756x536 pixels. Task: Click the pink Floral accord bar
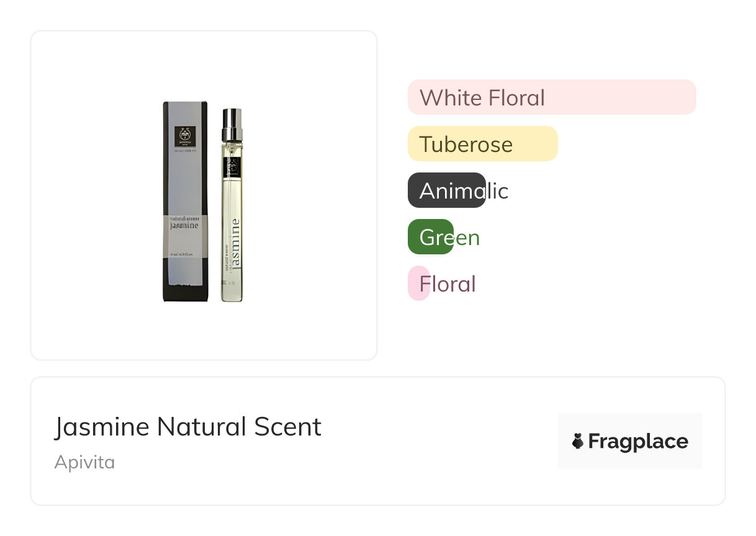coord(419,284)
